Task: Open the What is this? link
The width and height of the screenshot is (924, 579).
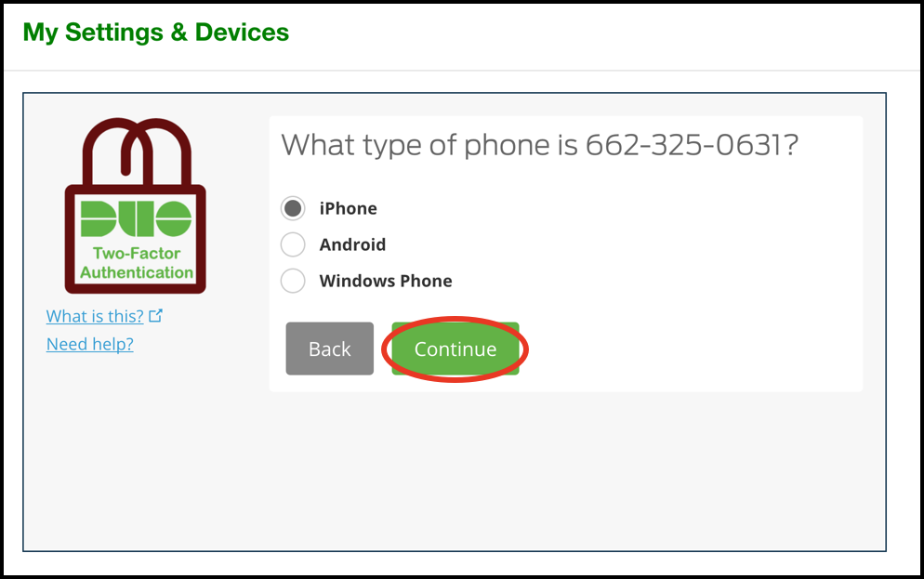Action: click(x=95, y=316)
